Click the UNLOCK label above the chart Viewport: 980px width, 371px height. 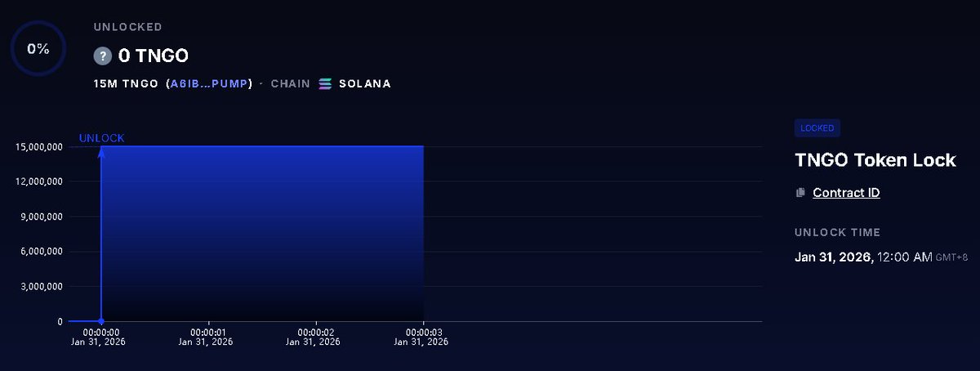pos(101,138)
